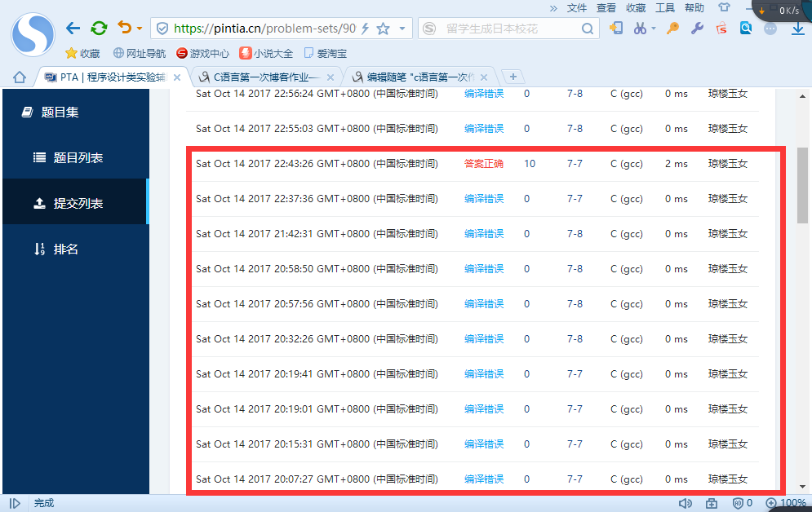Click the orange key password manager icon
The width and height of the screenshot is (812, 512).
pos(672,28)
